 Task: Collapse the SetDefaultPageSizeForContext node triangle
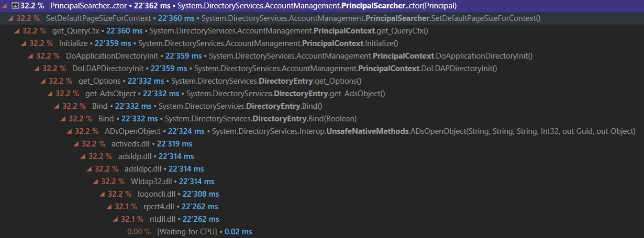click(10, 18)
